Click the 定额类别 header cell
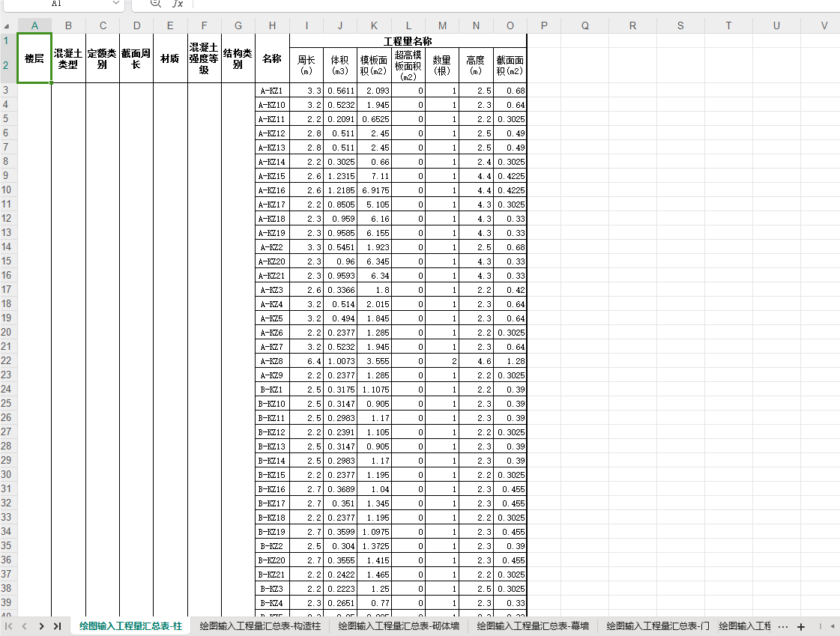Screen dimensions: 840x636 tap(103, 58)
